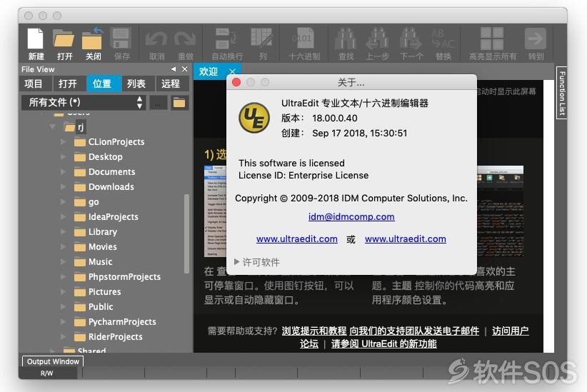Open the Output Window tab
This screenshot has width=587, height=392.
click(x=53, y=362)
